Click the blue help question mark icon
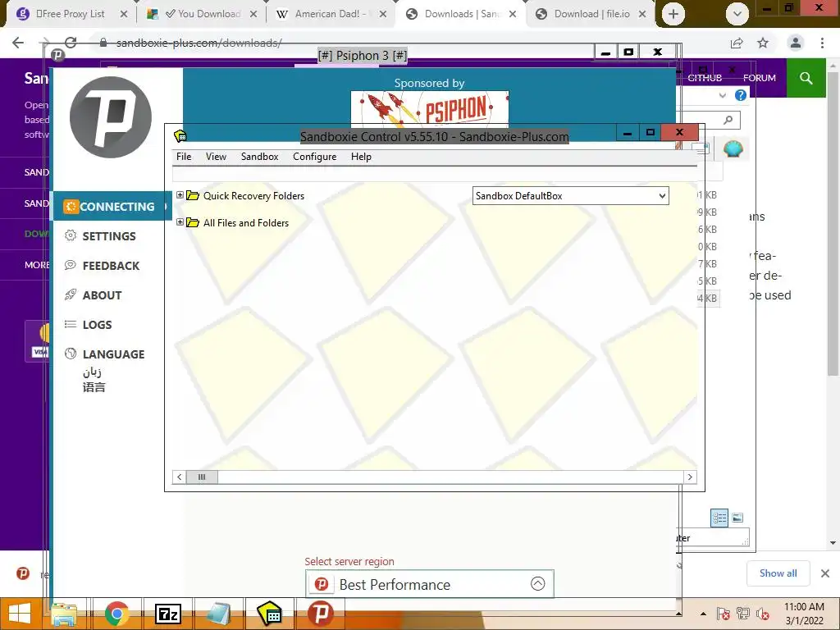 [741, 95]
